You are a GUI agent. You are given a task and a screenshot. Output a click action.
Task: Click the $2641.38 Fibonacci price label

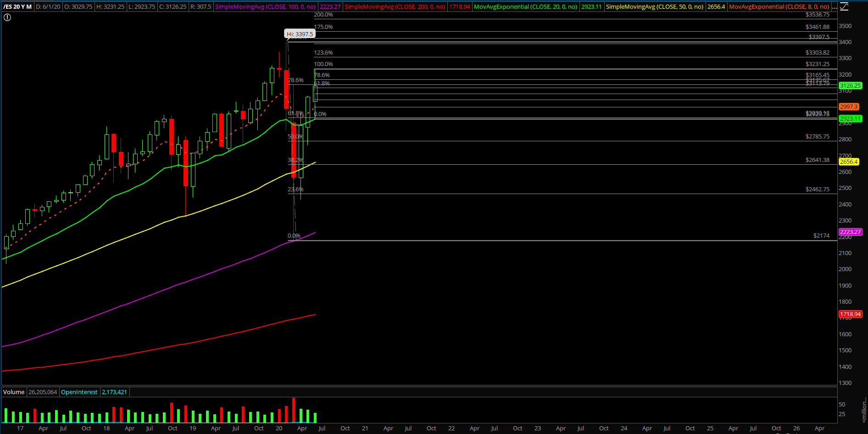coord(818,160)
